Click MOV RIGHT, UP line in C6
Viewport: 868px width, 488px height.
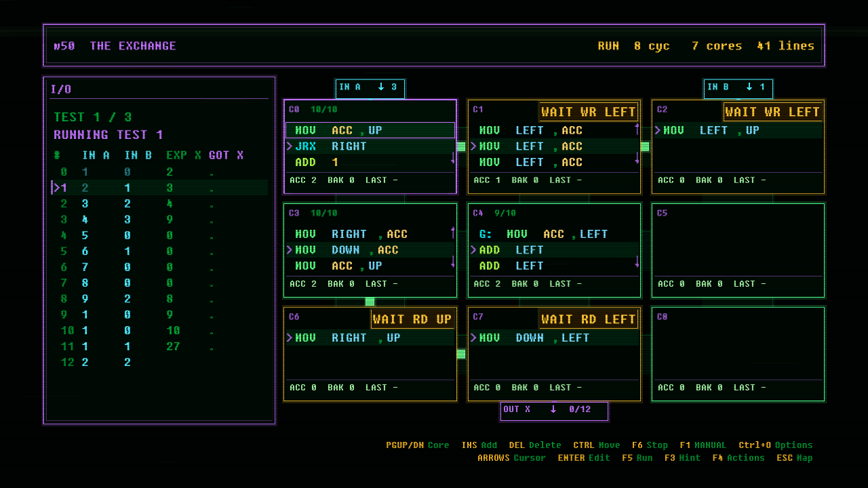point(370,338)
